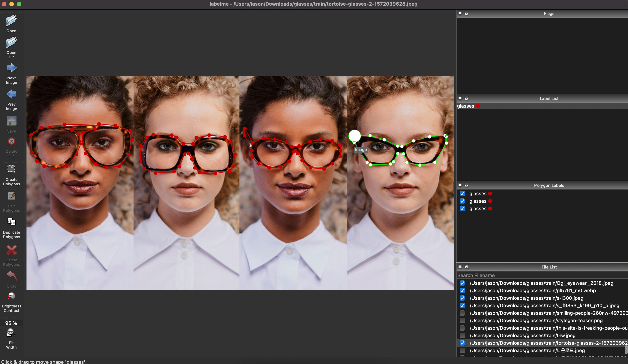This screenshot has height=364, width=628.
Task: Click the red swatch beside second glasses label
Action: click(490, 201)
